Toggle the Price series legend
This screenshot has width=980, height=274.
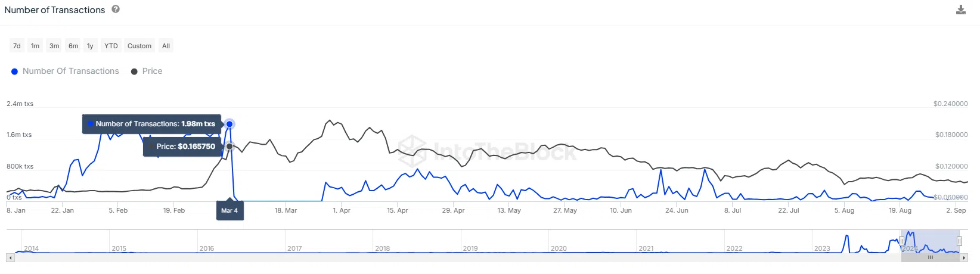(147, 71)
